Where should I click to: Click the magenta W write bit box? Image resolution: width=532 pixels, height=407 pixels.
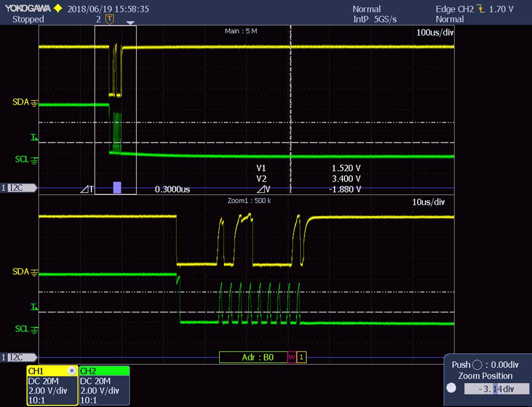(292, 357)
